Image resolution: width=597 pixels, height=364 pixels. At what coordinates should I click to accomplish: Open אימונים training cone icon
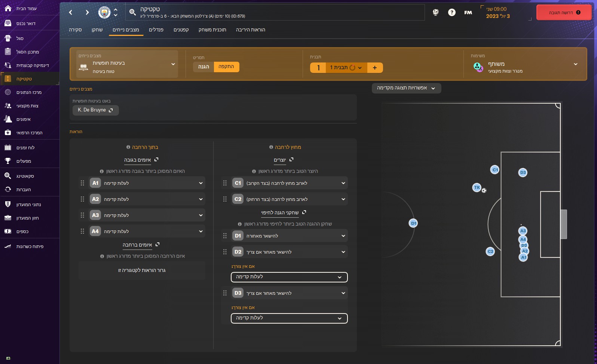click(8, 119)
